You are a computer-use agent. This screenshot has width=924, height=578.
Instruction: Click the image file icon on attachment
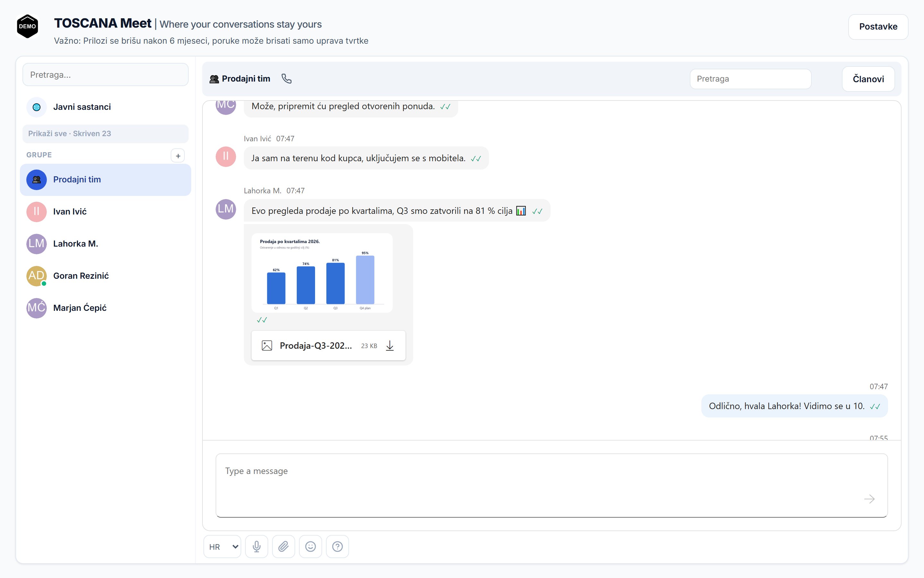(x=267, y=346)
